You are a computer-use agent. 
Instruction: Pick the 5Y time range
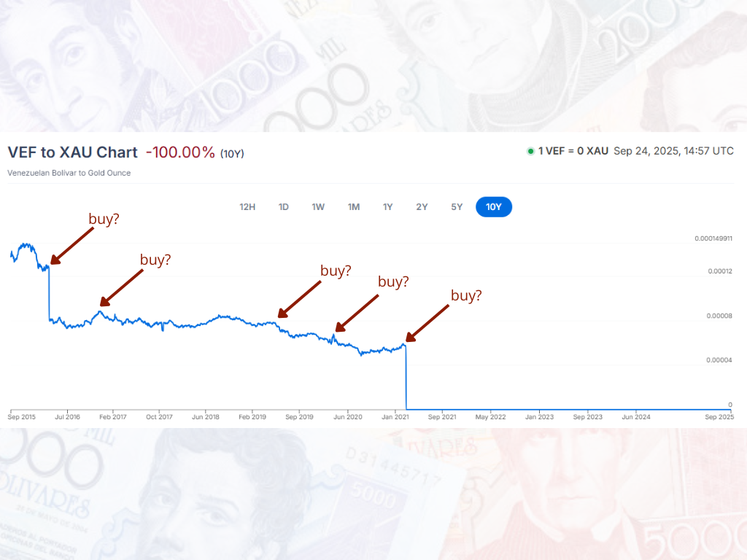click(457, 207)
